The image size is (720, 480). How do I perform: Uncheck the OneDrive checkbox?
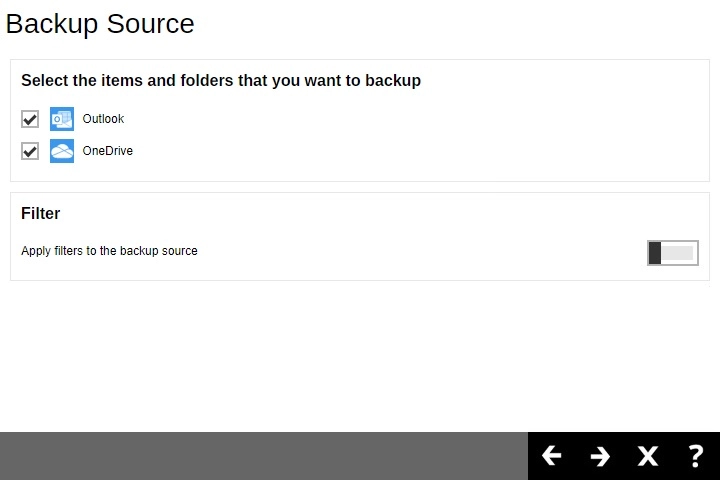point(30,151)
